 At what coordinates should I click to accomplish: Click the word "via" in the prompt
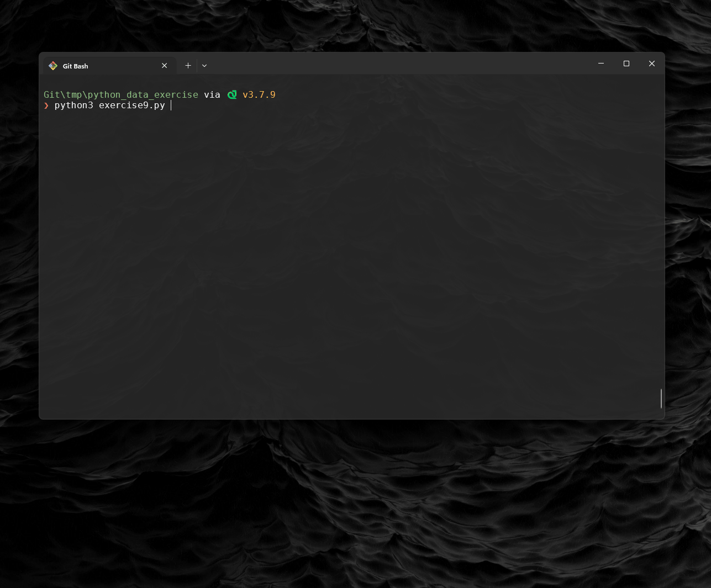pos(212,95)
